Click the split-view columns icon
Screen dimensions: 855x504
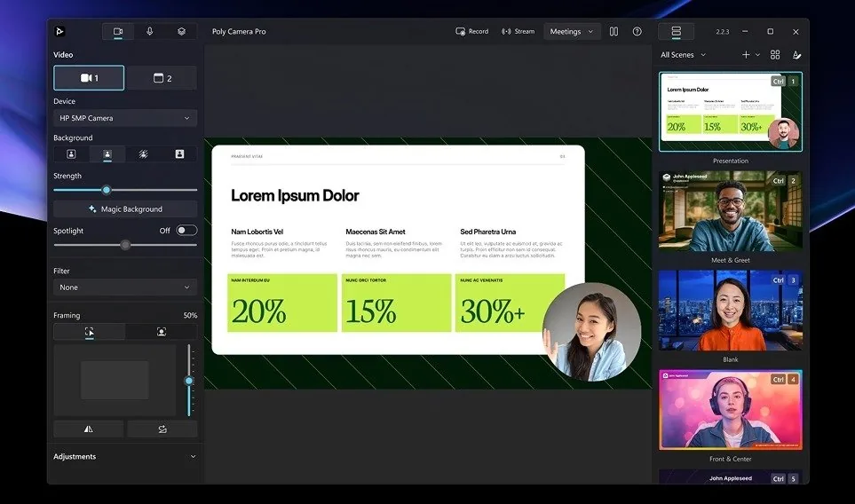pyautogui.click(x=614, y=32)
